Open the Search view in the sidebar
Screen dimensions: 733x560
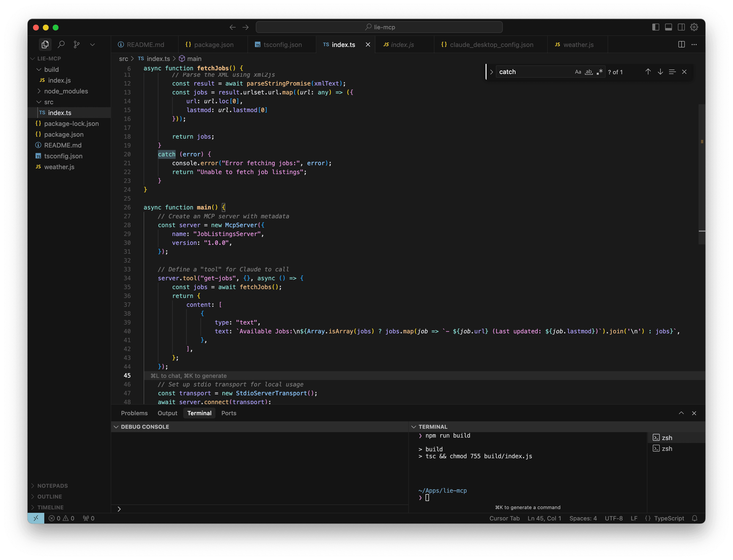pyautogui.click(x=61, y=44)
